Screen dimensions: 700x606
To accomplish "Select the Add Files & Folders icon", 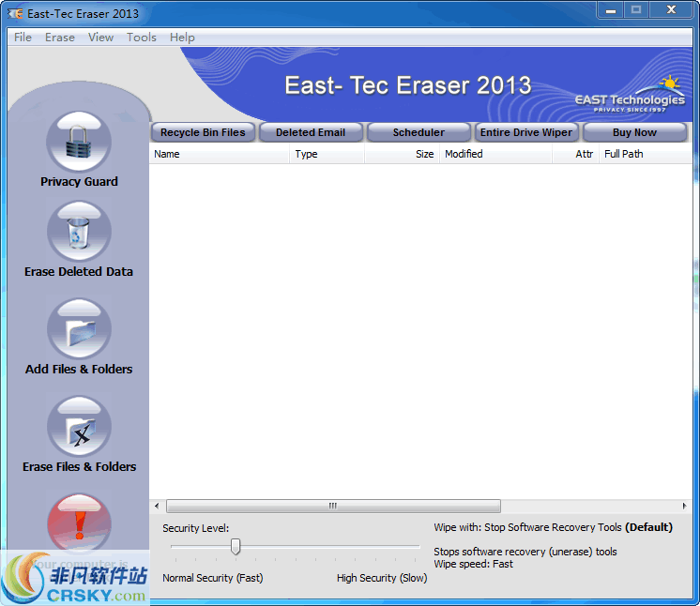I will coord(79,328).
